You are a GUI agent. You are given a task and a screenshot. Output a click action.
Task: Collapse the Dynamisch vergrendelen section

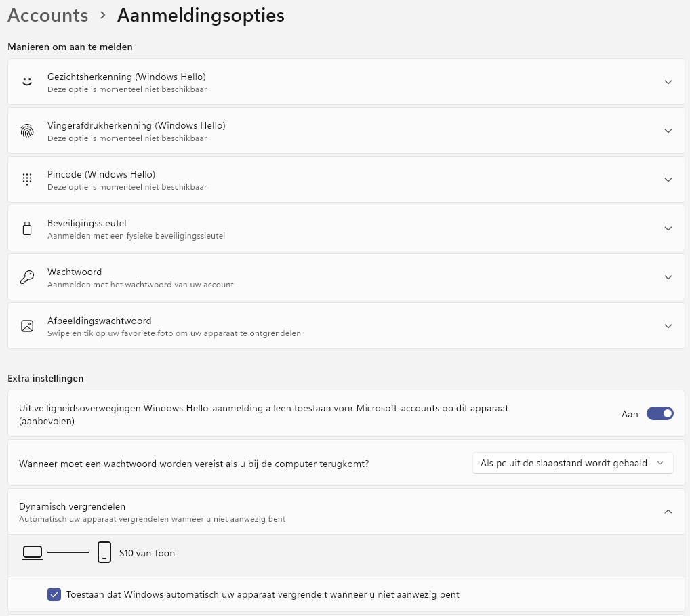tap(668, 512)
